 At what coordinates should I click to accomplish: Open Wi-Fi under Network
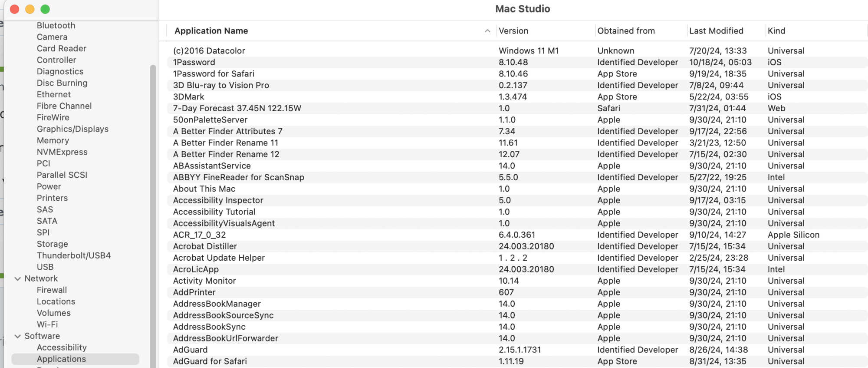(47, 325)
